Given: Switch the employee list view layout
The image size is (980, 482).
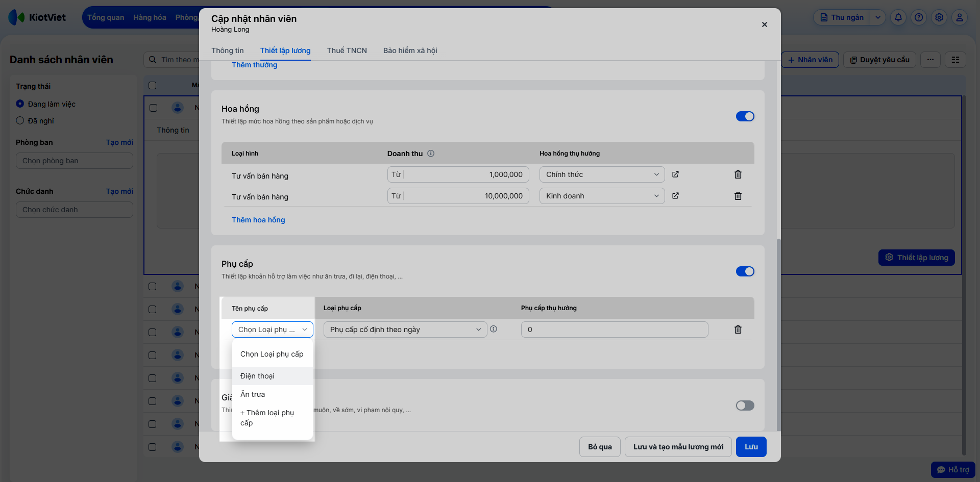Looking at the screenshot, I should tap(955, 60).
